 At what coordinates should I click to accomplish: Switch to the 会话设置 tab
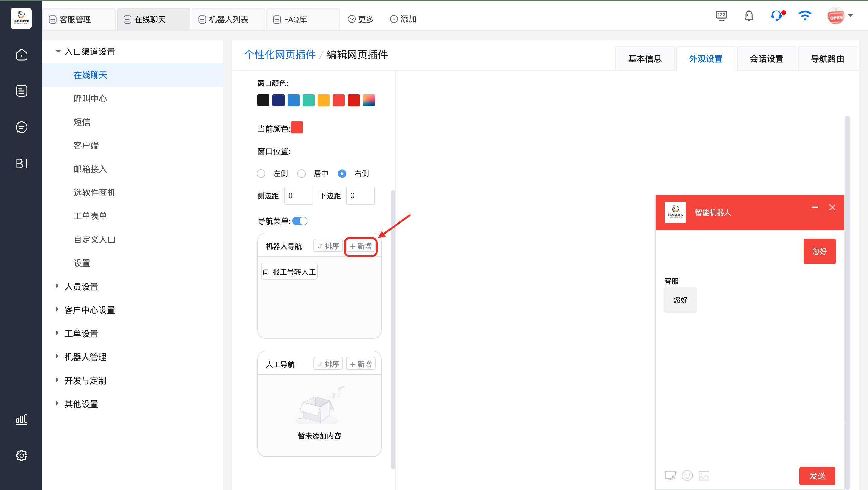point(766,59)
